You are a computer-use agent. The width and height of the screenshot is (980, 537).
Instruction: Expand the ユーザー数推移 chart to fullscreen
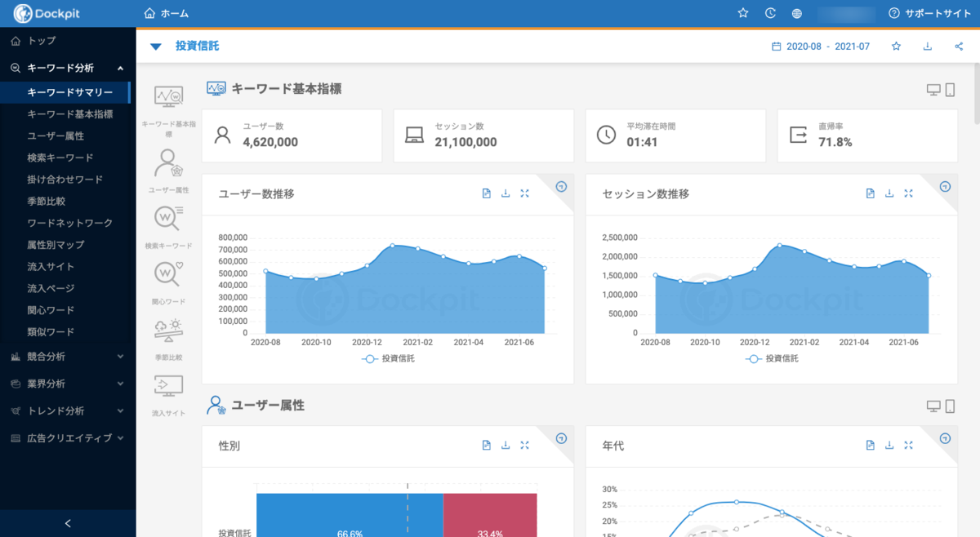click(x=524, y=193)
